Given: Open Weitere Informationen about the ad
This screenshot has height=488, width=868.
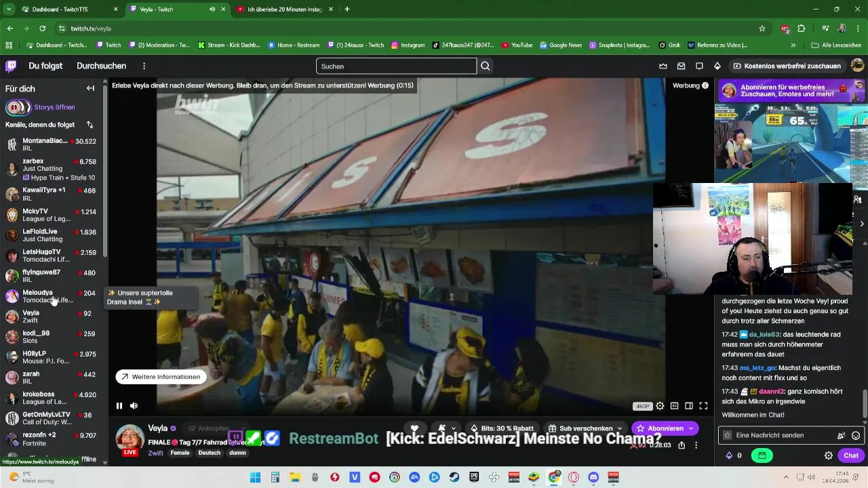Looking at the screenshot, I should point(161,377).
